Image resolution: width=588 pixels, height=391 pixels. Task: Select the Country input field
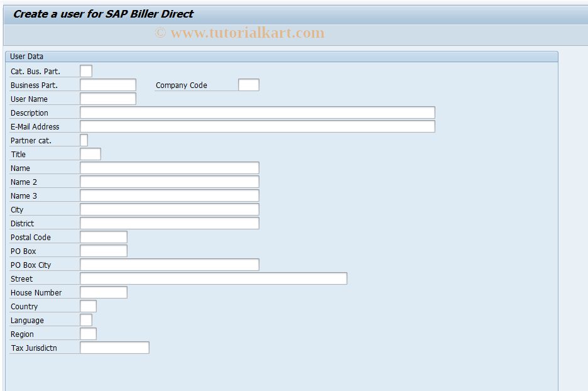coord(88,306)
